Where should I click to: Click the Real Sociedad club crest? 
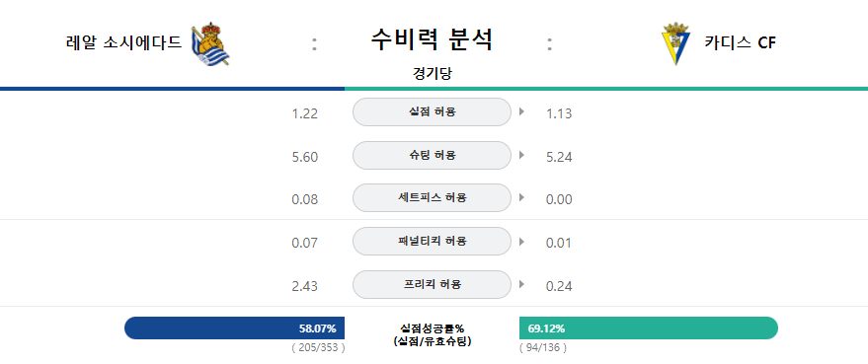coord(209,43)
